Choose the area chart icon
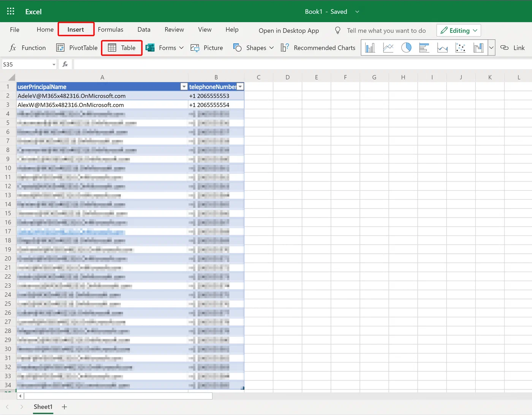This screenshot has width=532, height=415. (x=442, y=48)
